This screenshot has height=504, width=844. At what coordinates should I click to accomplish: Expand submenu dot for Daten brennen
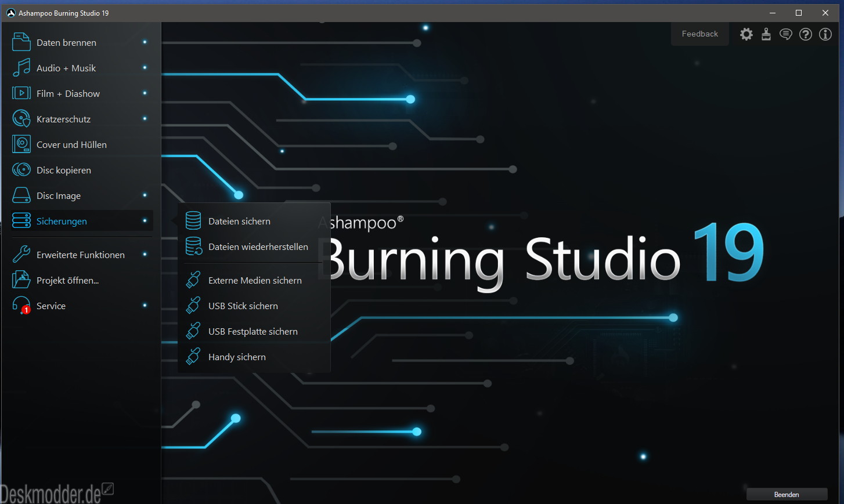click(x=145, y=42)
